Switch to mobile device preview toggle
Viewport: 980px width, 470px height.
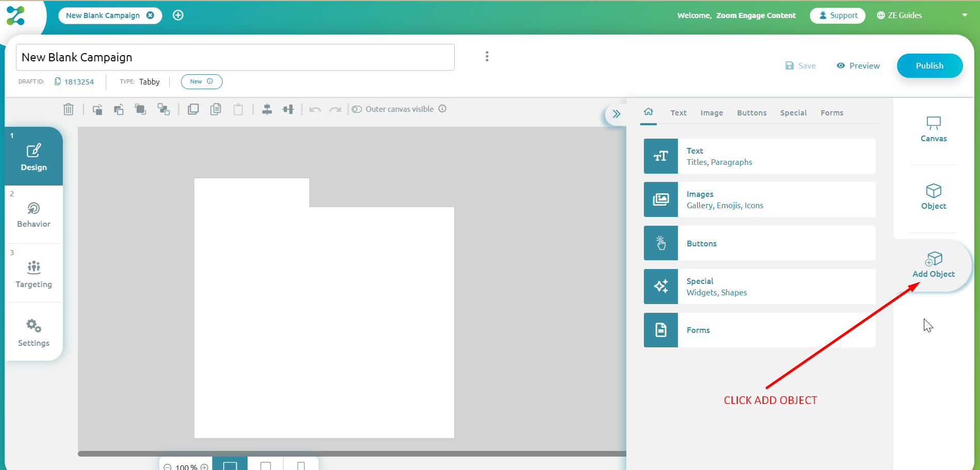[x=301, y=465]
